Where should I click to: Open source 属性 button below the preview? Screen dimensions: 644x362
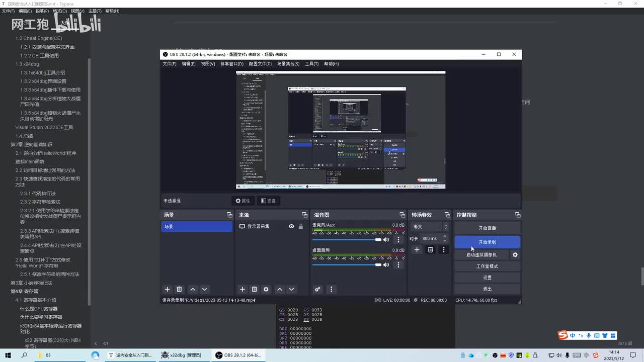pos(243,201)
